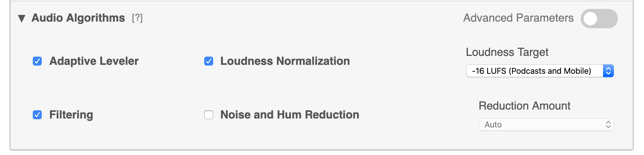Open the [?] help link

click(x=137, y=18)
